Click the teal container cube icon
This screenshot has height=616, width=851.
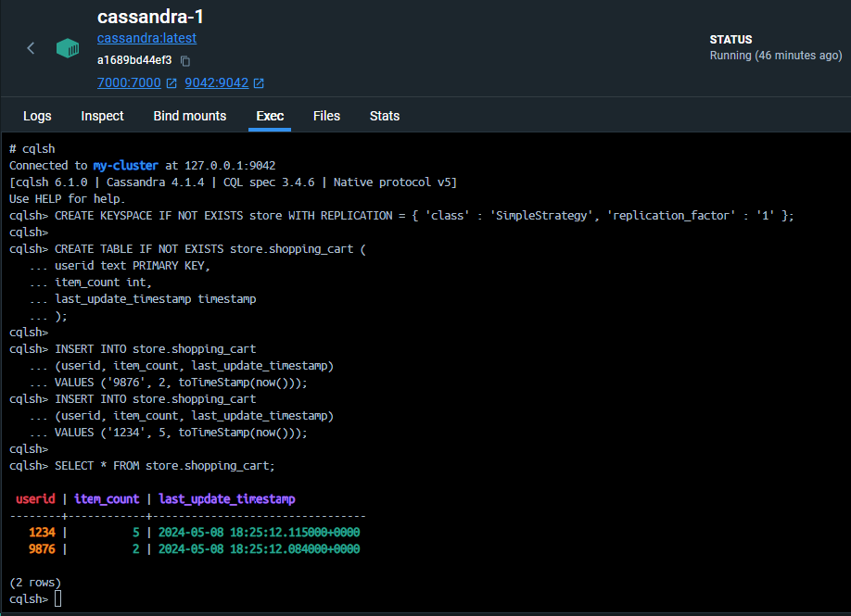pos(68,48)
